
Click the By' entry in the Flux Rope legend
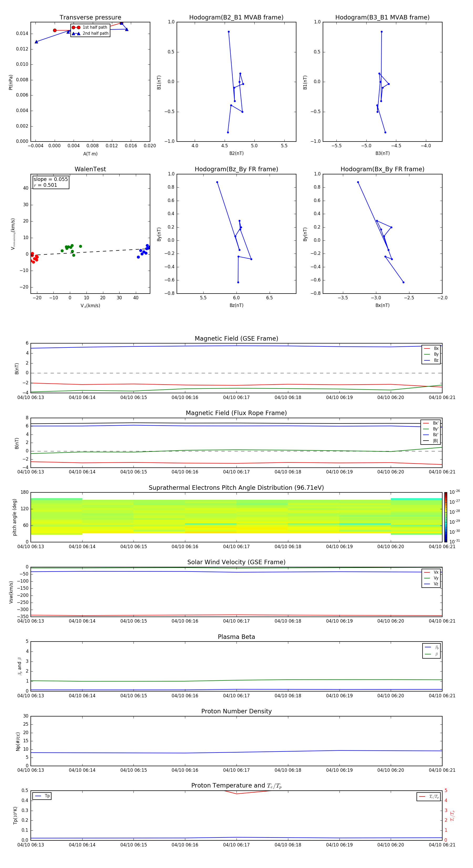click(431, 429)
